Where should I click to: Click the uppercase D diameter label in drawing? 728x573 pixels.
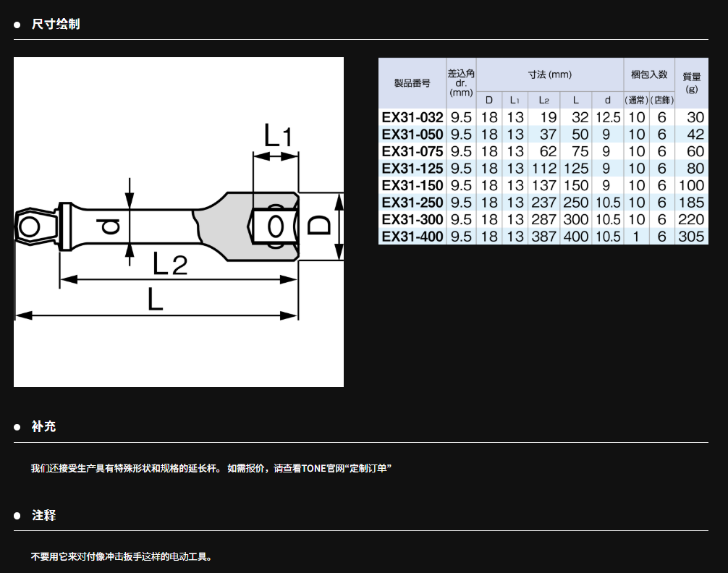click(319, 224)
